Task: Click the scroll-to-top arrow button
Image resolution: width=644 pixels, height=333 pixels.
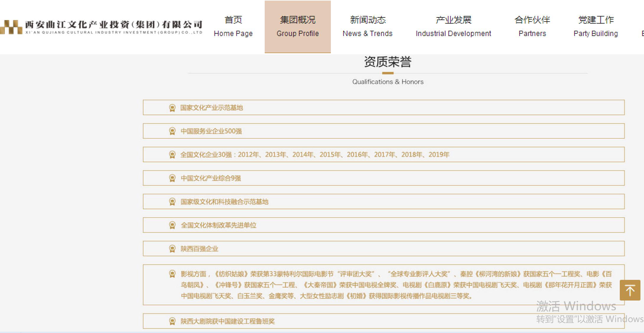Action: (630, 290)
